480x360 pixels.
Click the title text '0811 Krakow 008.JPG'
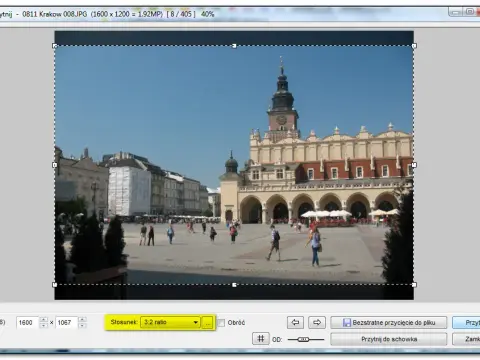click(54, 14)
